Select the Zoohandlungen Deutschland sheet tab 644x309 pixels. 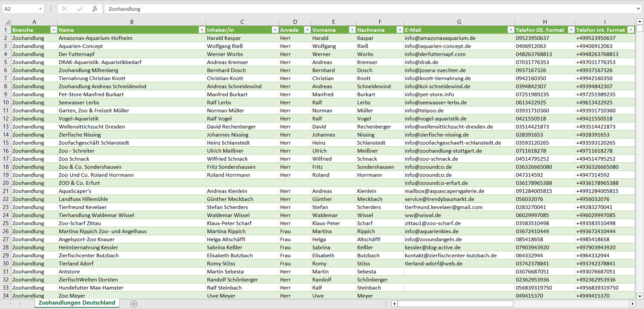point(77,303)
